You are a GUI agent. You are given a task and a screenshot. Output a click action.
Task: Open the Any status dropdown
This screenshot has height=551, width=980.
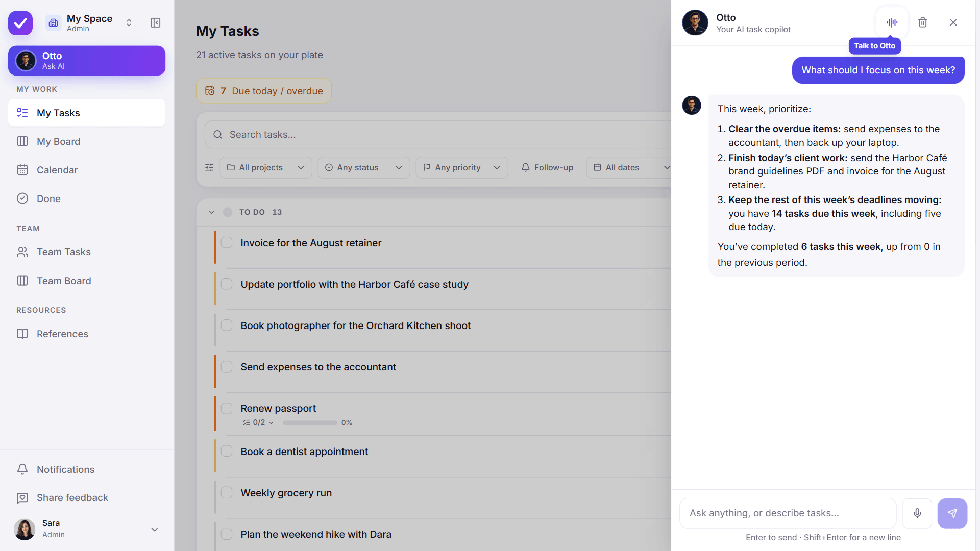point(364,167)
